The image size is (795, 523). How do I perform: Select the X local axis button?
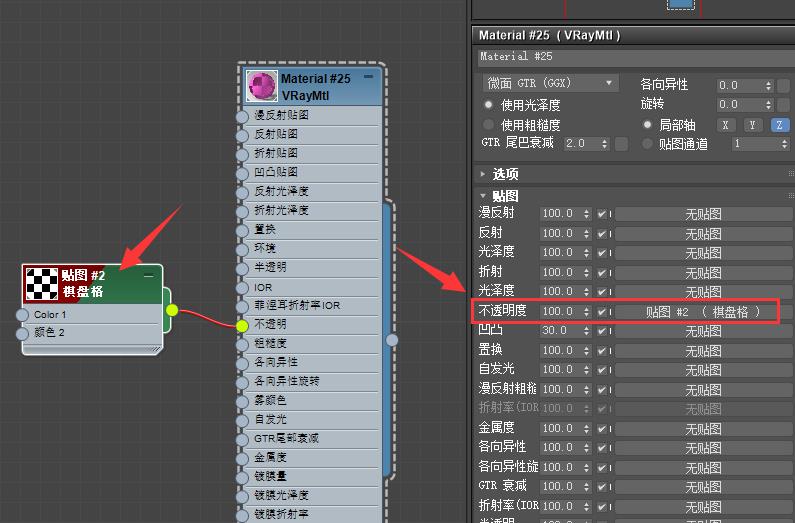point(726,125)
